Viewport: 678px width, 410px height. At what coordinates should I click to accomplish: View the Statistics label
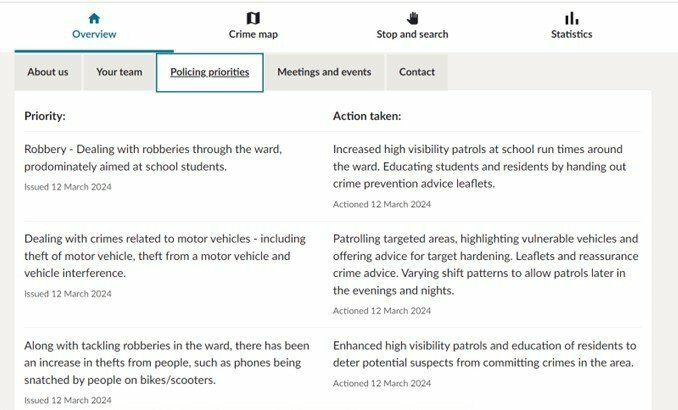pyautogui.click(x=572, y=34)
